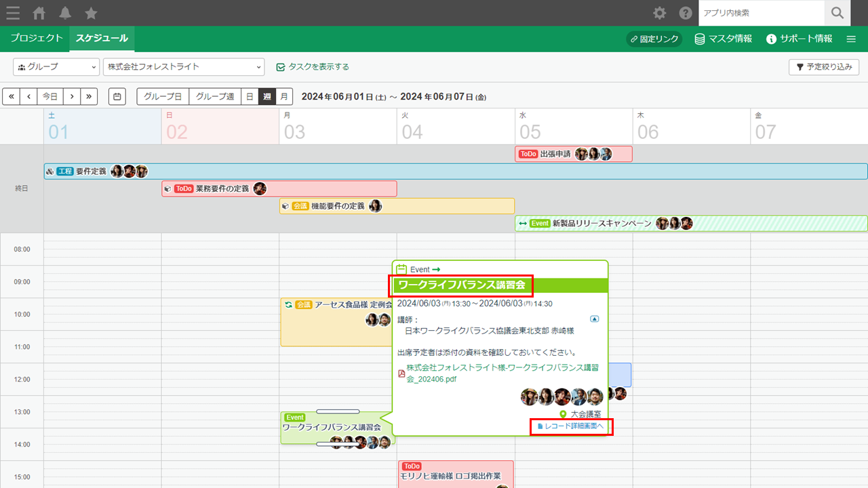868x488 pixels.
Task: Switch to 月 view
Action: click(x=285, y=96)
